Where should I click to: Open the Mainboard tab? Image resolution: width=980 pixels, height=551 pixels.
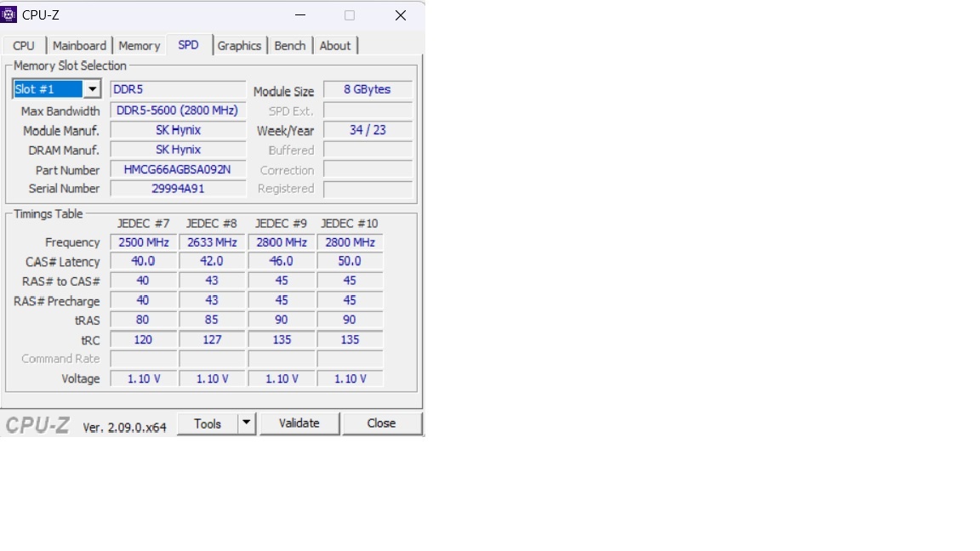click(79, 46)
